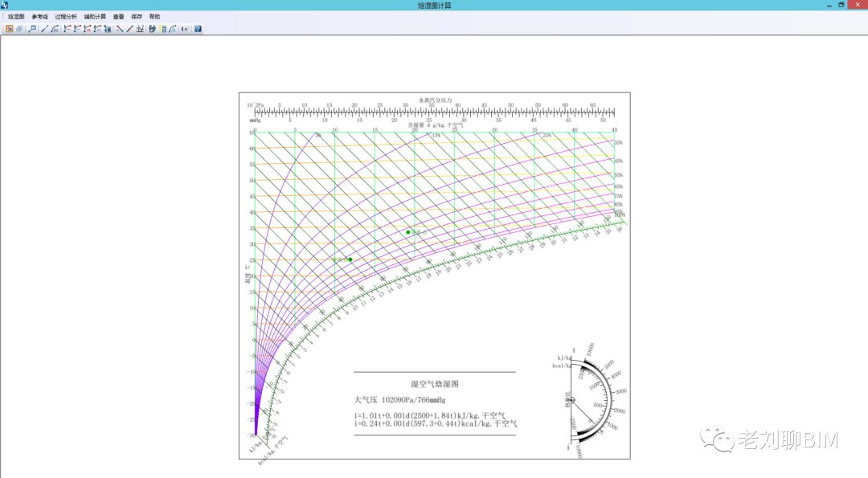Click the half-circle heat-moisture ratio protractor
The width and height of the screenshot is (868, 478).
(592, 400)
